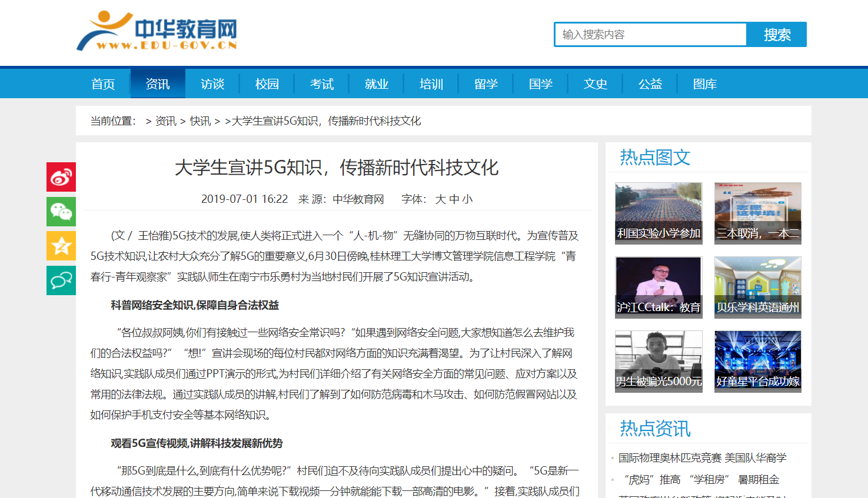Click the yellow star Qzone share icon
868x498 pixels.
tap(61, 246)
